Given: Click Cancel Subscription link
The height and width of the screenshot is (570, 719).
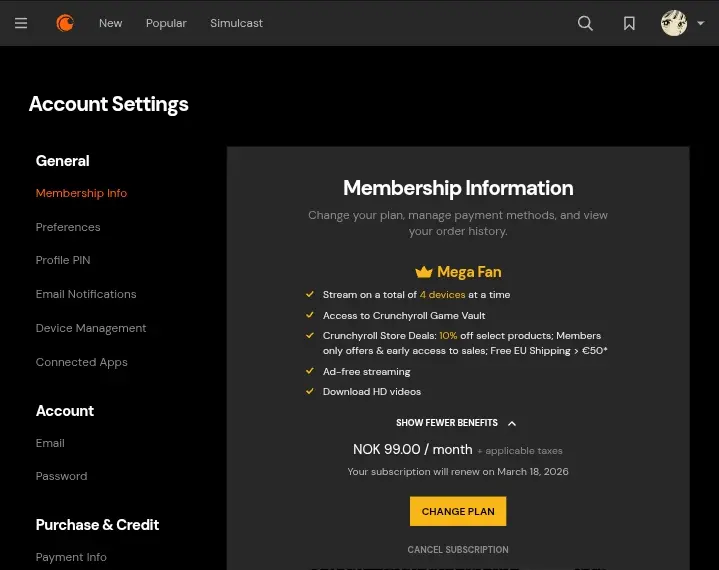Looking at the screenshot, I should (x=458, y=549).
